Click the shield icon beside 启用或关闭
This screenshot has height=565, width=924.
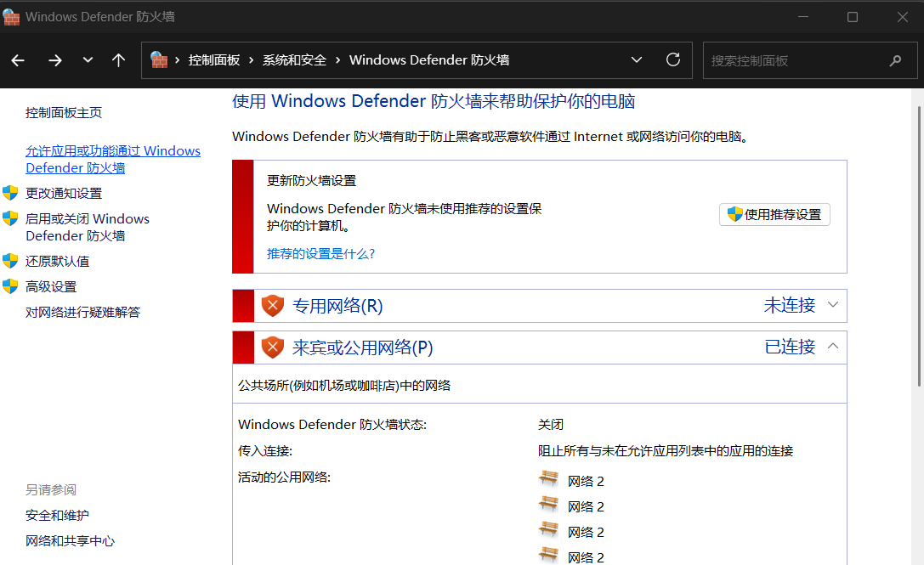pyautogui.click(x=10, y=218)
